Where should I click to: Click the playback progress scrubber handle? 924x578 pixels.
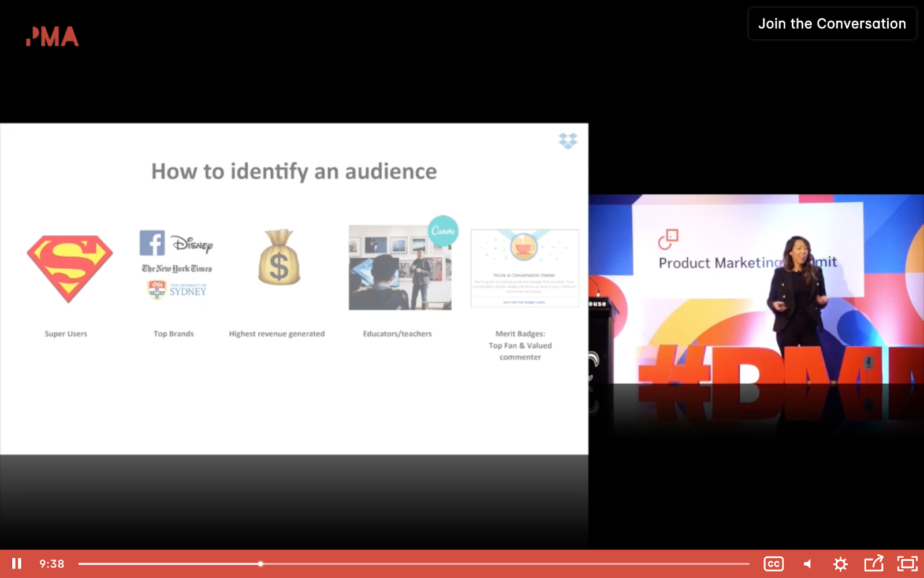[x=261, y=564]
